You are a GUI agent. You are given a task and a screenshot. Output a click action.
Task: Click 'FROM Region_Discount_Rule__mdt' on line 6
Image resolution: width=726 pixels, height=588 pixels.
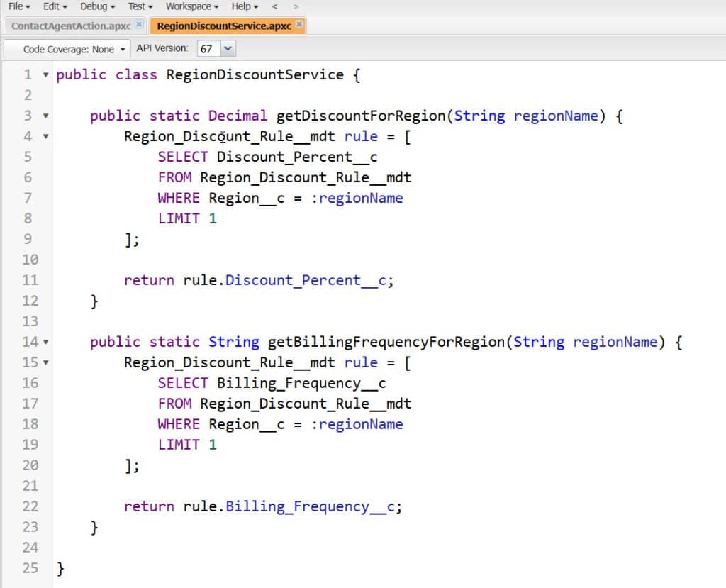pyautogui.click(x=284, y=177)
